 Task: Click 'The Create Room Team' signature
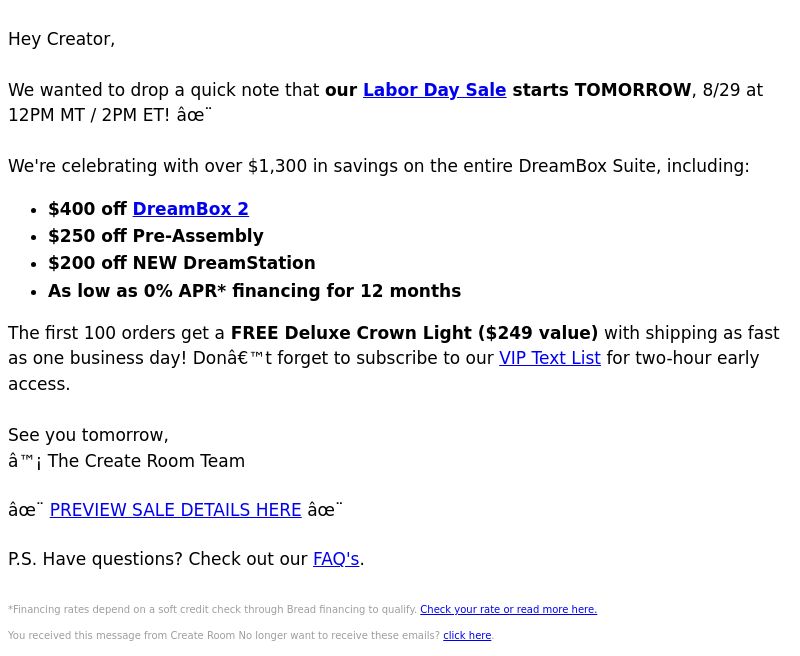pos(146,461)
